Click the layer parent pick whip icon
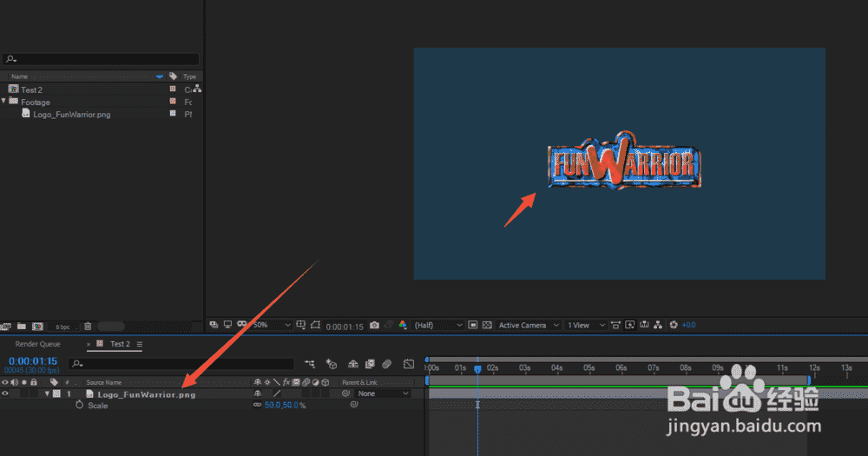 [x=346, y=393]
